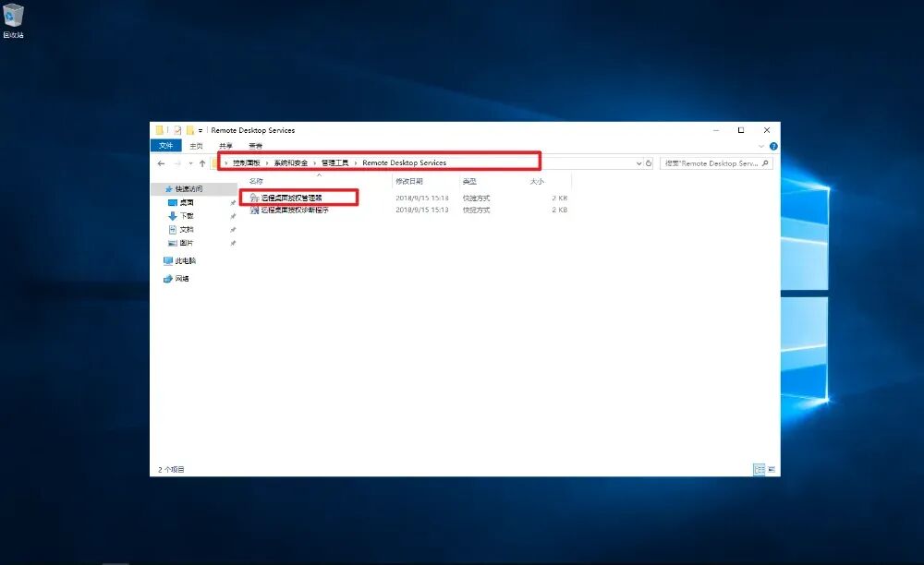Viewport: 924px width, 565px height.
Task: Click the Up one level arrow
Action: (202, 163)
